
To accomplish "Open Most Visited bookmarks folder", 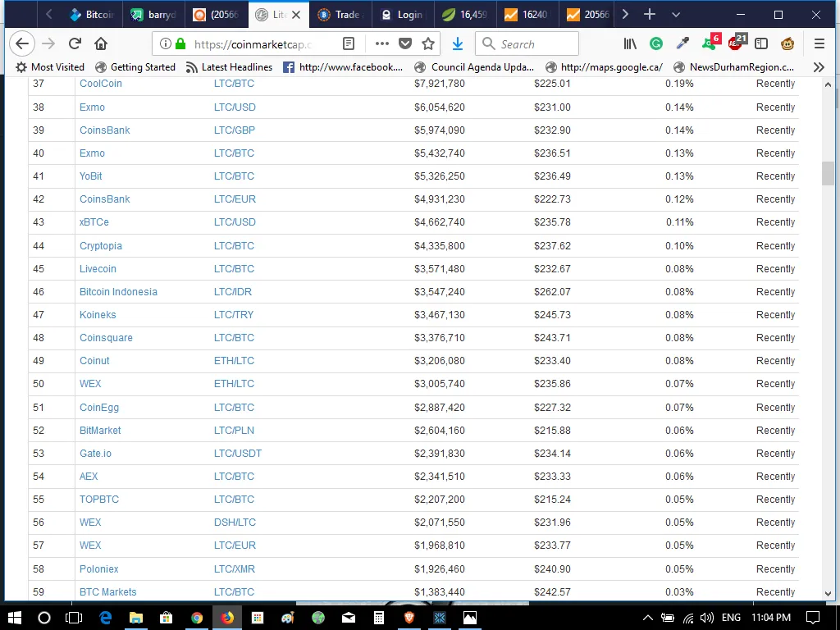I will tap(50, 67).
